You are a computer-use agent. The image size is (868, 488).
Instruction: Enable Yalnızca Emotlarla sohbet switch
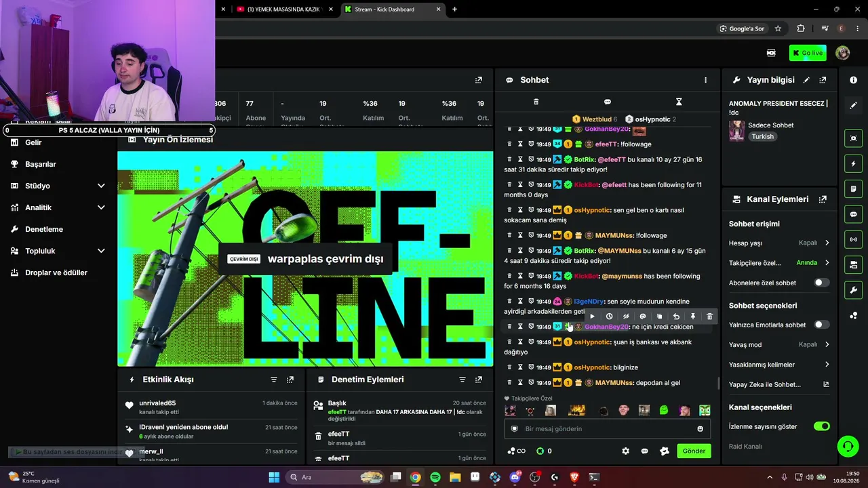pyautogui.click(x=821, y=325)
